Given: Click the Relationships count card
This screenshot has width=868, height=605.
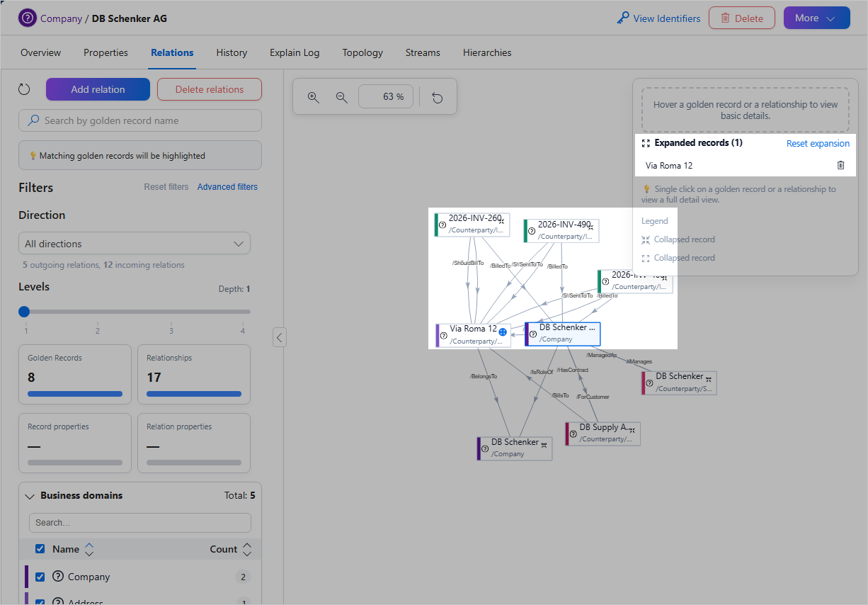Looking at the screenshot, I should click(194, 374).
